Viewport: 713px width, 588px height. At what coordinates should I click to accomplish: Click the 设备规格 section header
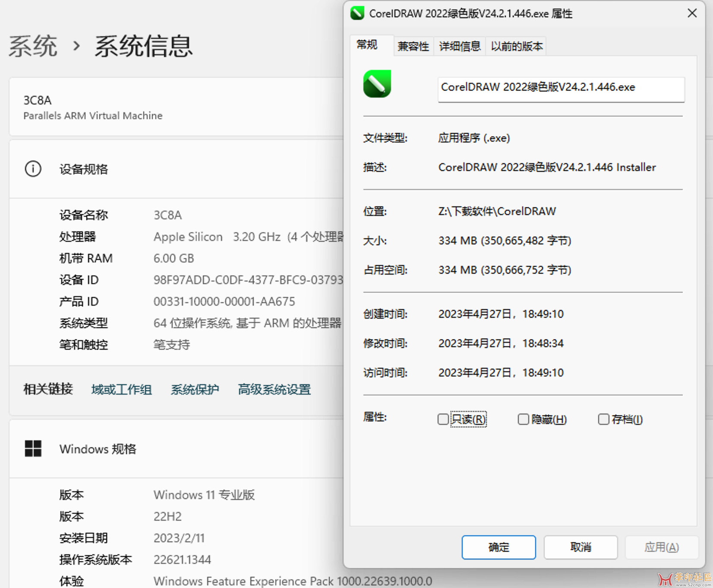tap(84, 169)
